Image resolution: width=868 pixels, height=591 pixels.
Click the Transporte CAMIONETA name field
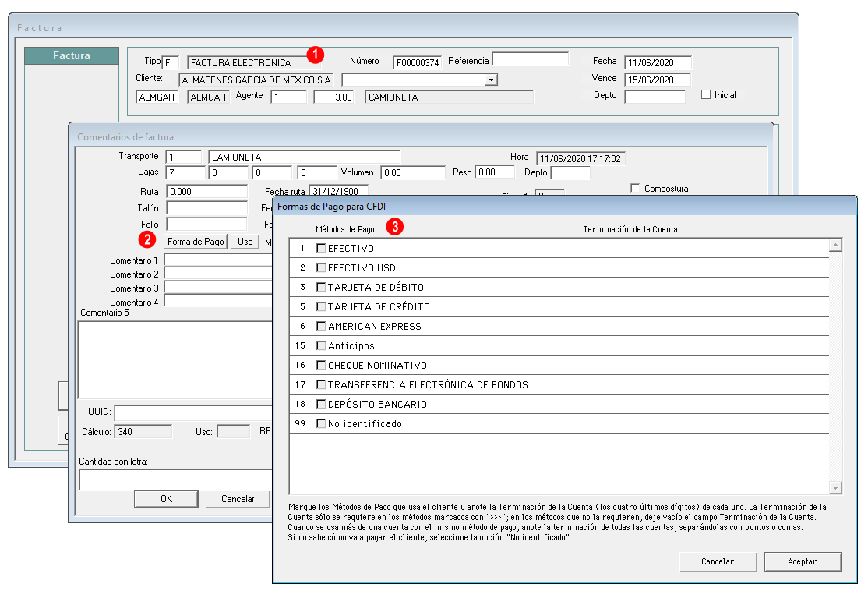[304, 157]
